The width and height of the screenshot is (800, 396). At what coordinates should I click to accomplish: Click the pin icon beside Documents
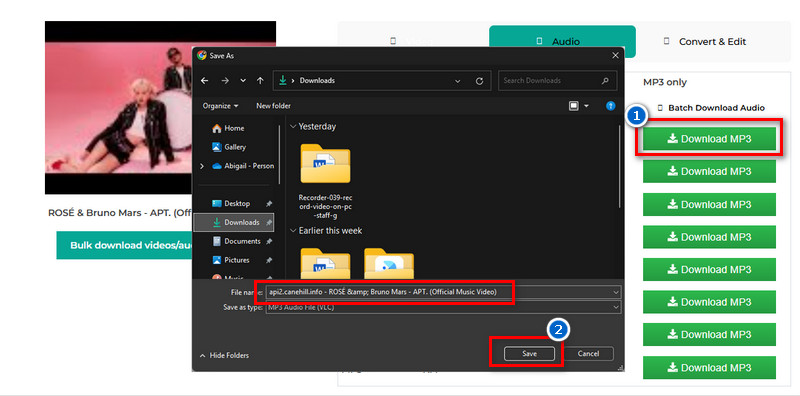click(269, 241)
